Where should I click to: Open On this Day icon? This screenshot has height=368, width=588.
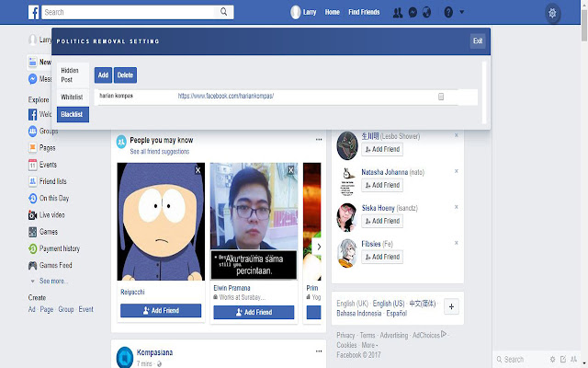click(33, 198)
